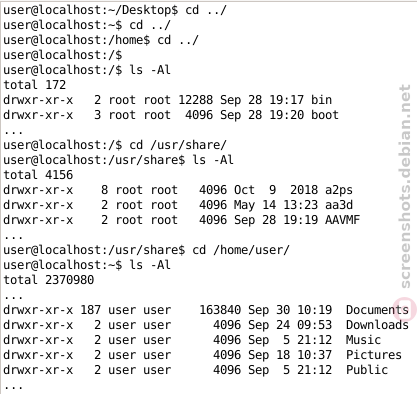Click the 'total 4156' output line
Image resolution: width=417 pixels, height=394 pixels.
pyautogui.click(x=38, y=175)
